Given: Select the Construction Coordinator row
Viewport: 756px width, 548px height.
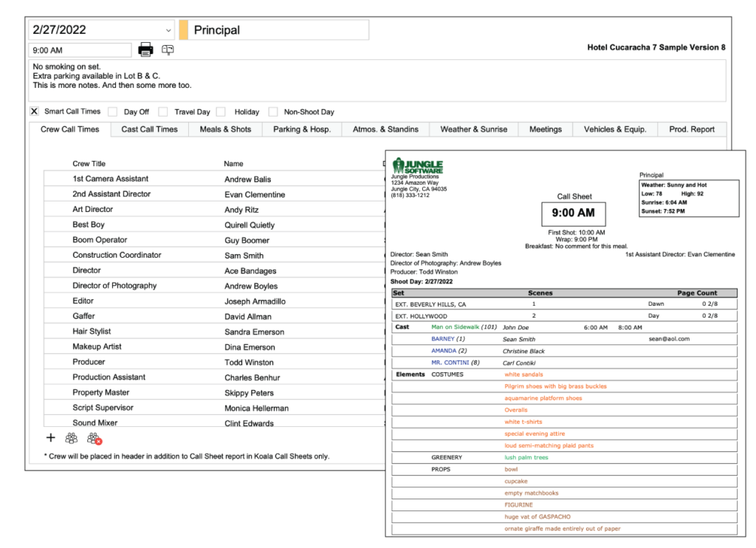Looking at the screenshot, I should pyautogui.click(x=215, y=256).
